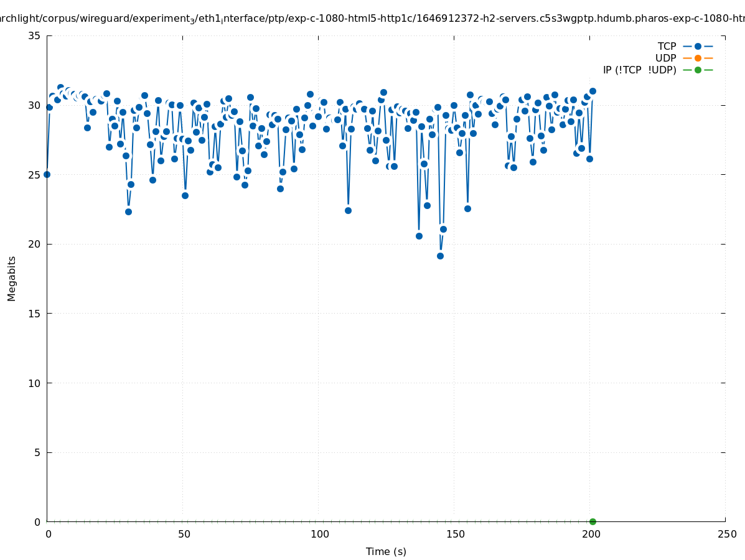
Task: Click the 150 tick on x-axis
Action: pyautogui.click(x=455, y=534)
